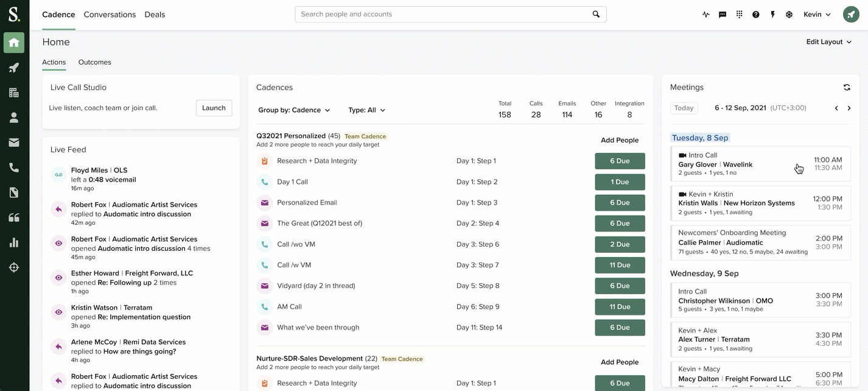Open the Edit Layout dropdown
868x391 pixels.
828,42
